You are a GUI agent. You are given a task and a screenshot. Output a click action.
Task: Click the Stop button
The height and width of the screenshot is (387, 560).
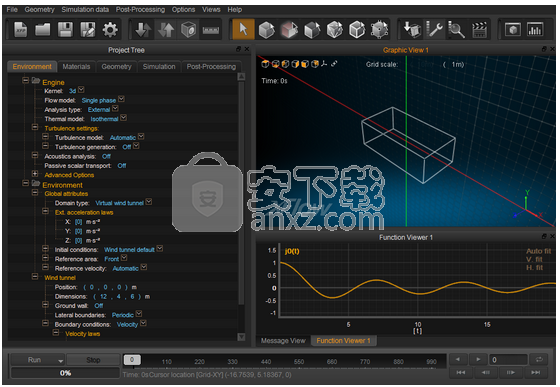click(93, 360)
